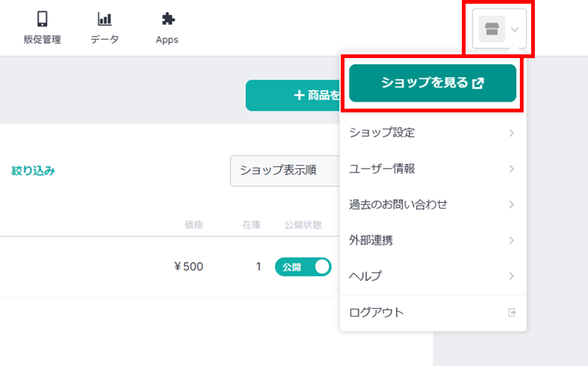The image size is (588, 366).
Task: Choose ログアウト from the menu
Action: pos(376,312)
